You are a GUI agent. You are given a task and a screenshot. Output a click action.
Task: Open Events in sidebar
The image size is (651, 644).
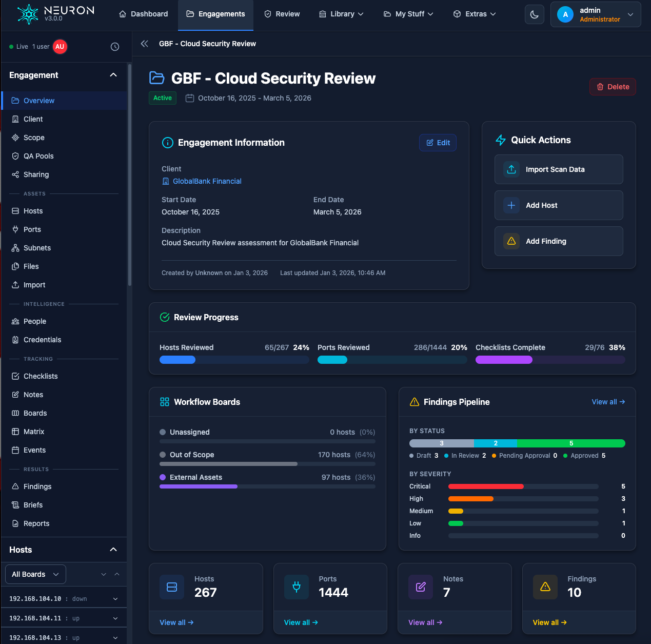point(64,450)
